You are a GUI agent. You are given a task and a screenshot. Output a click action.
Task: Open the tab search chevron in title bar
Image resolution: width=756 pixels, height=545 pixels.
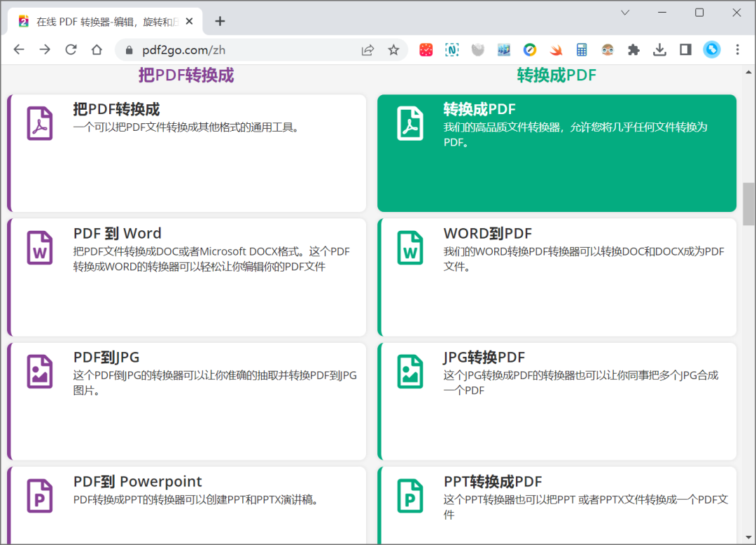tap(625, 13)
